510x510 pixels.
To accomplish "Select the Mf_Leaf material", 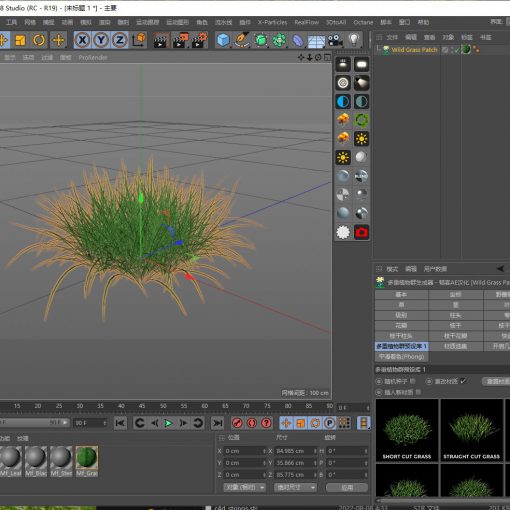I will point(11,461).
